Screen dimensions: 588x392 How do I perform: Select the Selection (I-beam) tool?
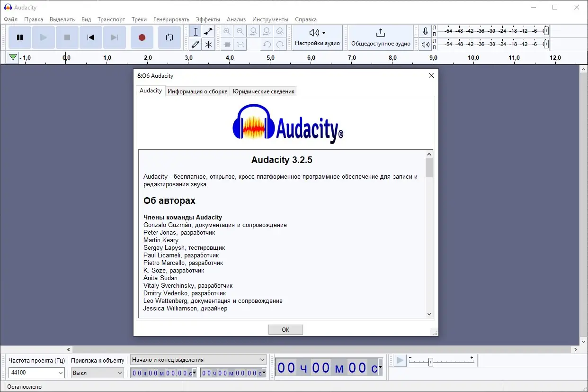tap(196, 32)
